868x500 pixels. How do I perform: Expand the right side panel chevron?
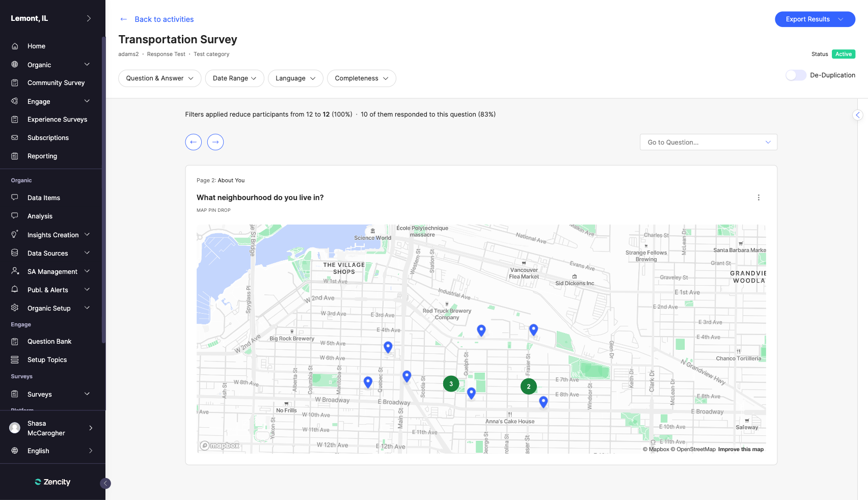[858, 115]
